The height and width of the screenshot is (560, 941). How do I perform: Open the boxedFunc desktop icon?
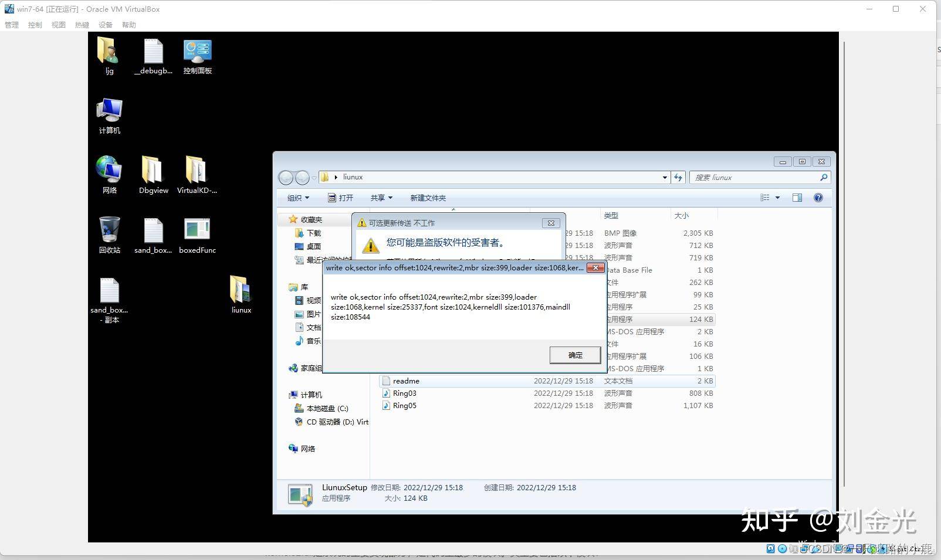pyautogui.click(x=197, y=235)
